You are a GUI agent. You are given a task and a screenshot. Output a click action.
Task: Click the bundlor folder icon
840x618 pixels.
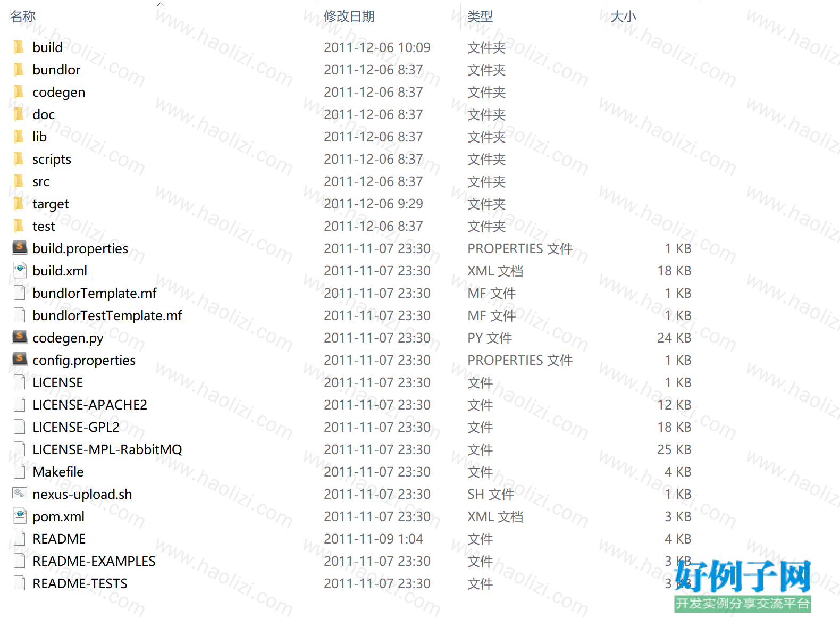coord(19,70)
